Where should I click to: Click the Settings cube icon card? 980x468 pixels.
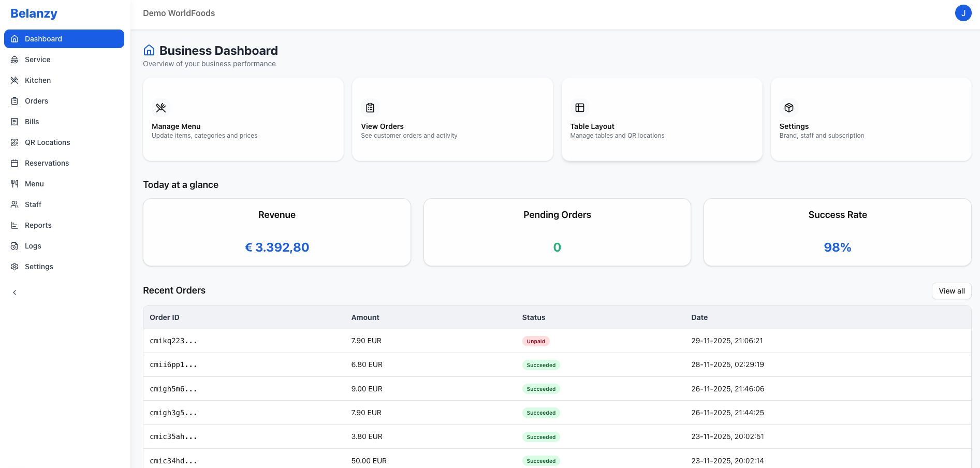tap(789, 108)
